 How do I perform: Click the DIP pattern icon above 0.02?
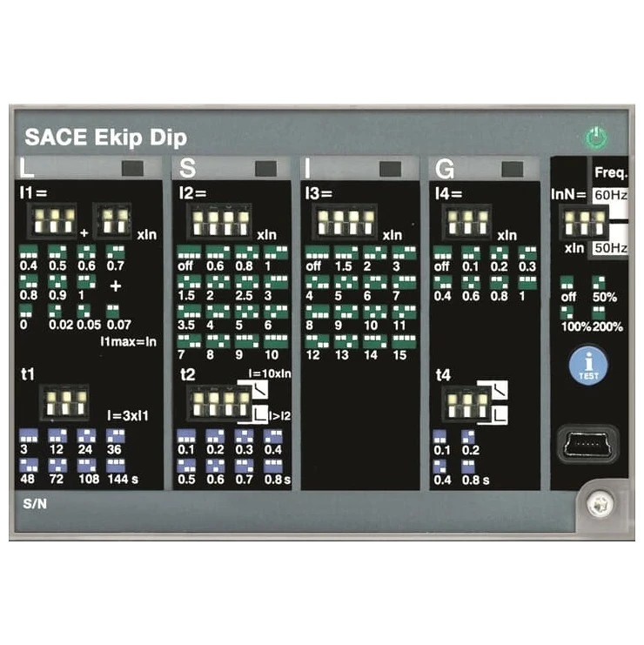click(55, 311)
